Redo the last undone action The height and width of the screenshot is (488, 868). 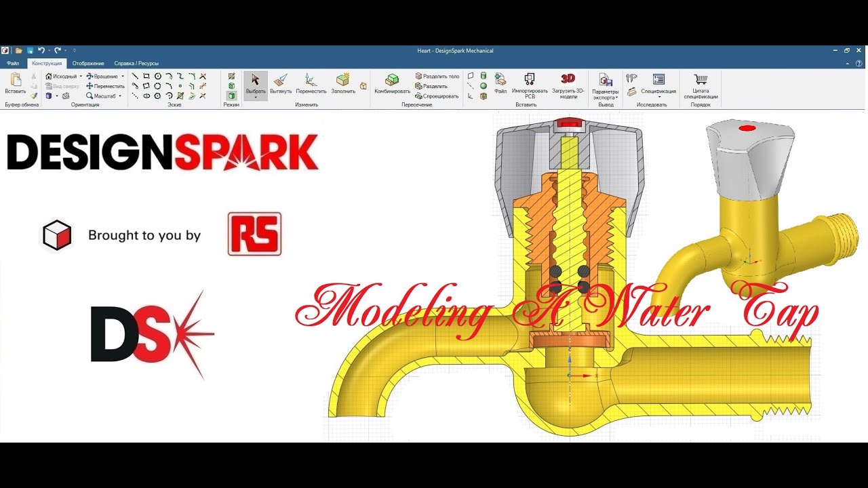tap(57, 51)
